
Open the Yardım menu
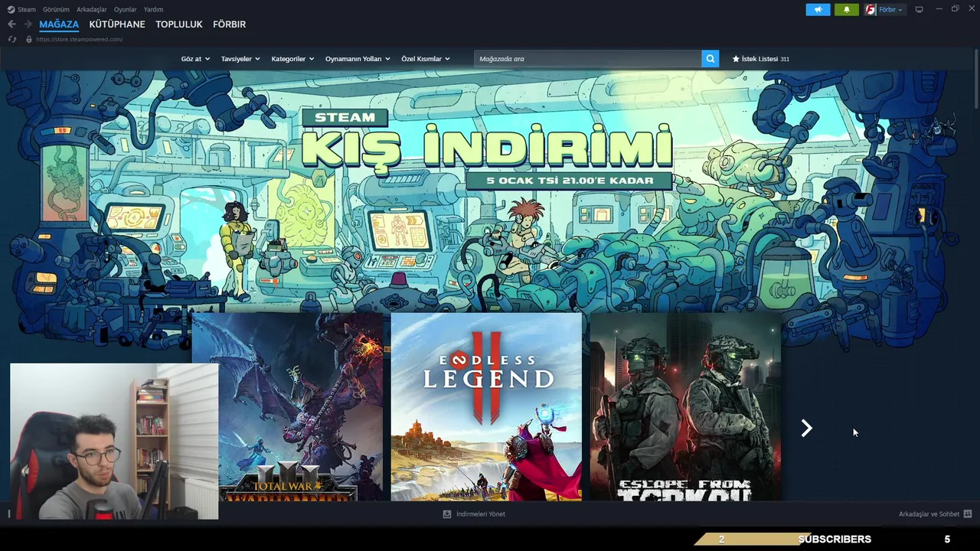coord(153,9)
